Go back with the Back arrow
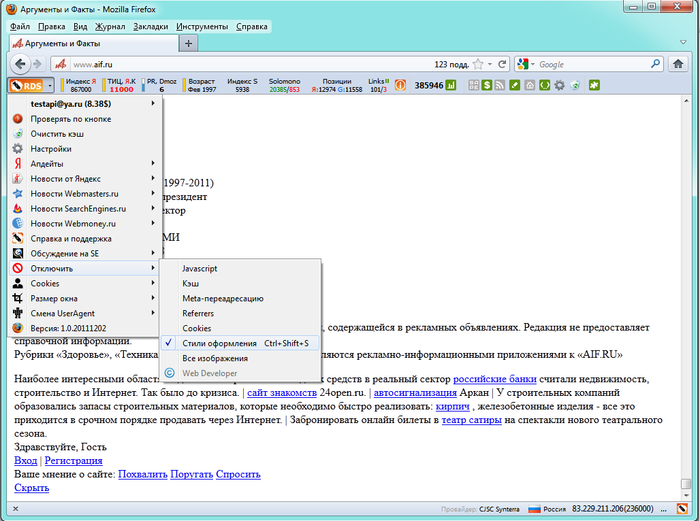Viewport: 700px width, 521px height. tap(20, 64)
